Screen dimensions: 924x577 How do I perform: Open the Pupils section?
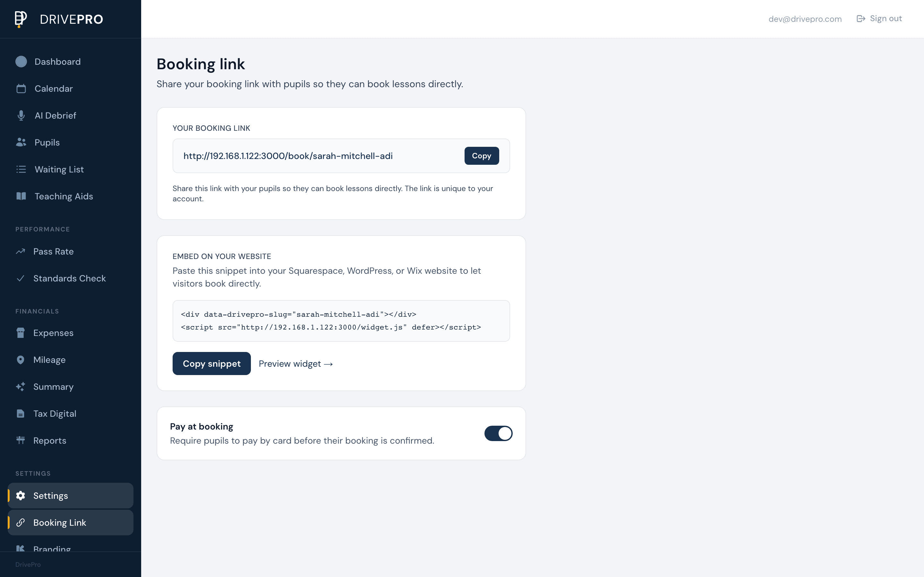tap(47, 142)
